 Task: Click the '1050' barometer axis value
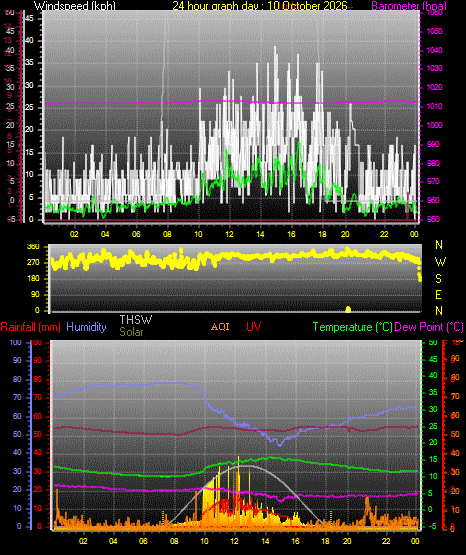tap(434, 31)
